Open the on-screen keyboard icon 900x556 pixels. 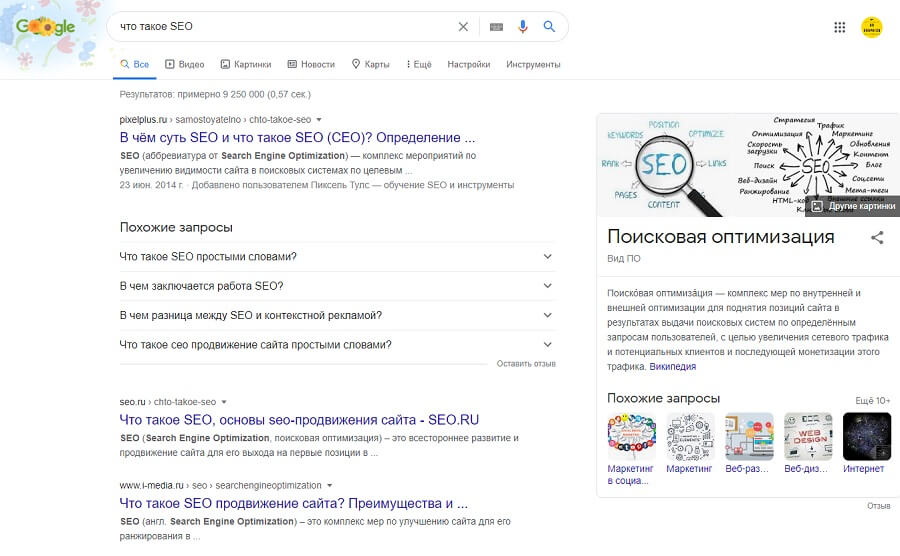click(496, 27)
